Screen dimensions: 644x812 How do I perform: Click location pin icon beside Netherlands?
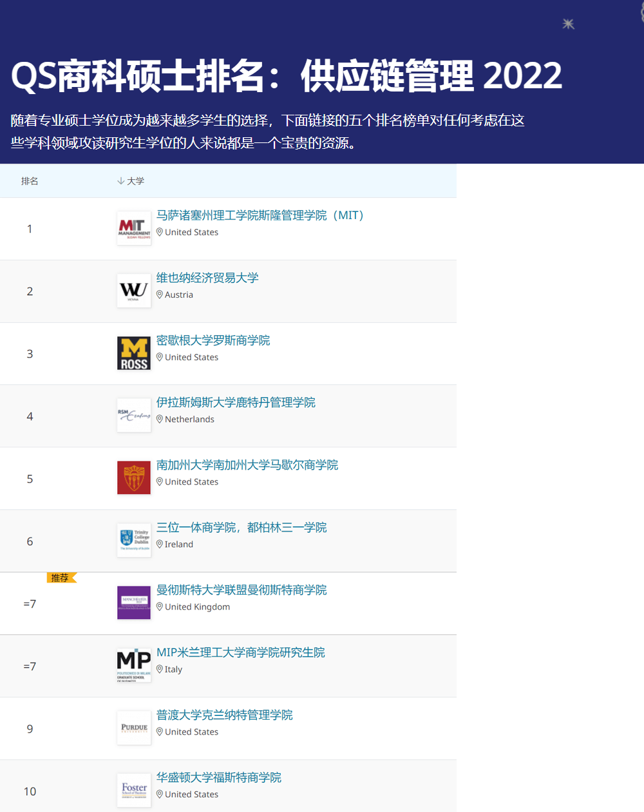[160, 419]
